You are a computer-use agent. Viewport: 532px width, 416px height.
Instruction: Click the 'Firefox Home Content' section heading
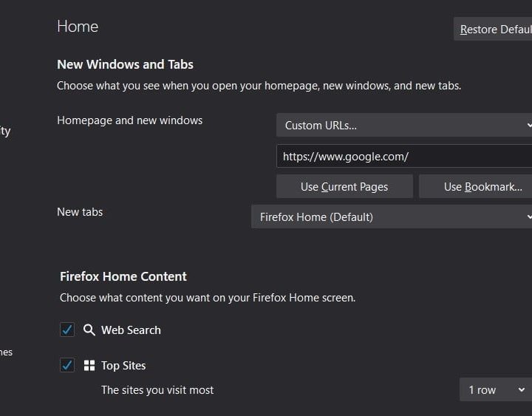pyautogui.click(x=123, y=276)
